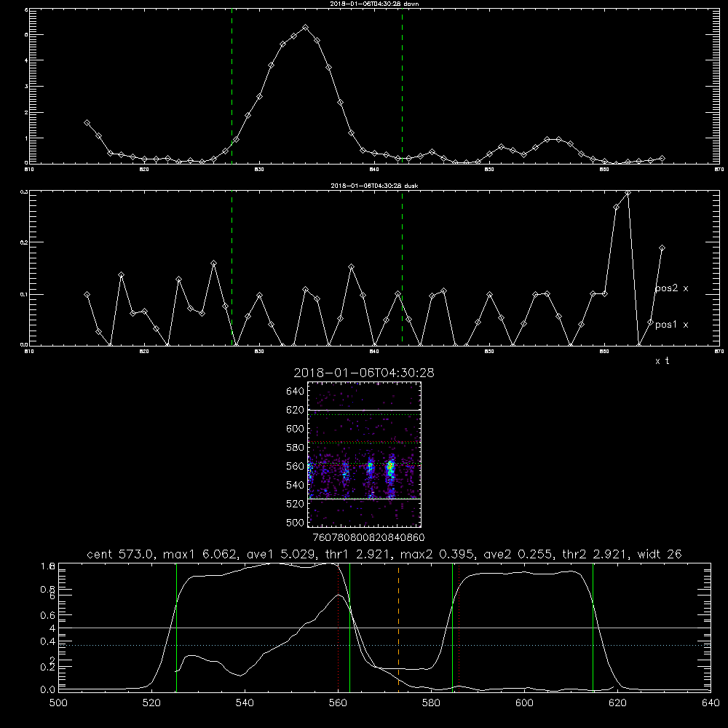Click bottom plot x-axis label 520

point(151,703)
